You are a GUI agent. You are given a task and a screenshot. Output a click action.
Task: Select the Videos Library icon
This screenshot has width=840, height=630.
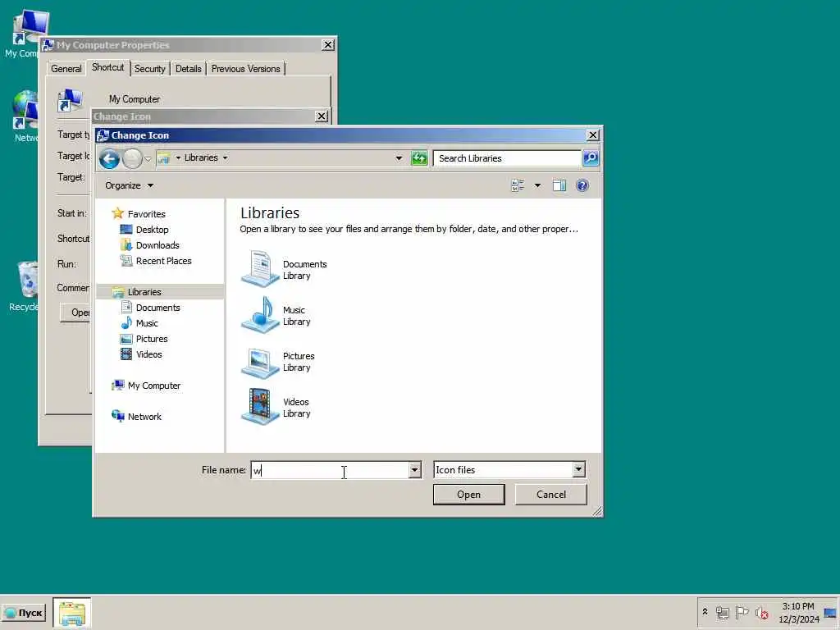(x=260, y=407)
